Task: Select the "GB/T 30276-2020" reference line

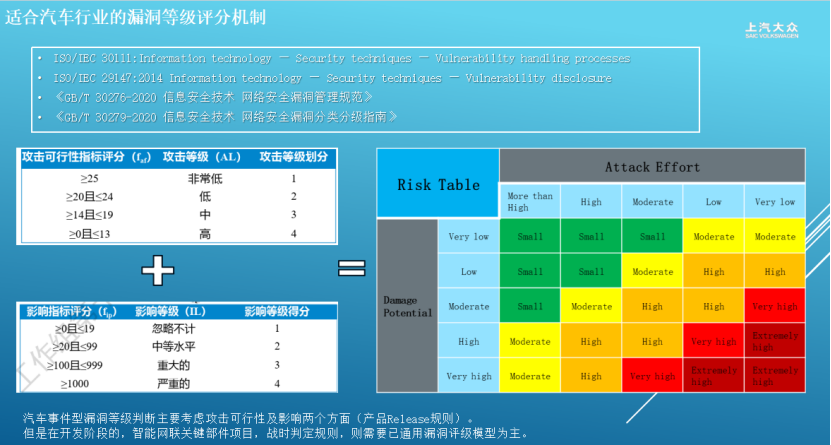Action: [x=213, y=97]
